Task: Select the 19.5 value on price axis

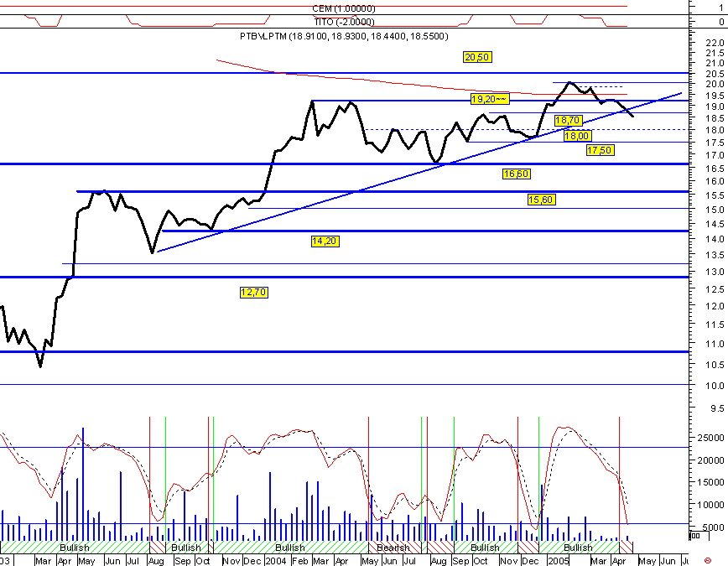Action: click(x=715, y=96)
